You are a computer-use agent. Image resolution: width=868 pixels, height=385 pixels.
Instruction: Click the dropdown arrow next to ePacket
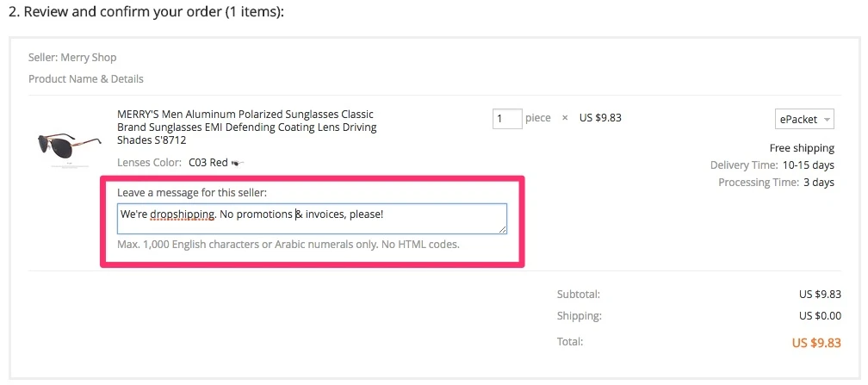pyautogui.click(x=827, y=120)
